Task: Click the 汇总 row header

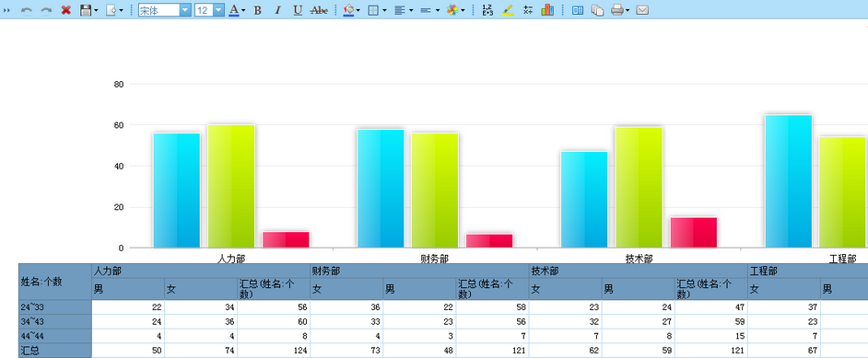Action: (x=54, y=351)
